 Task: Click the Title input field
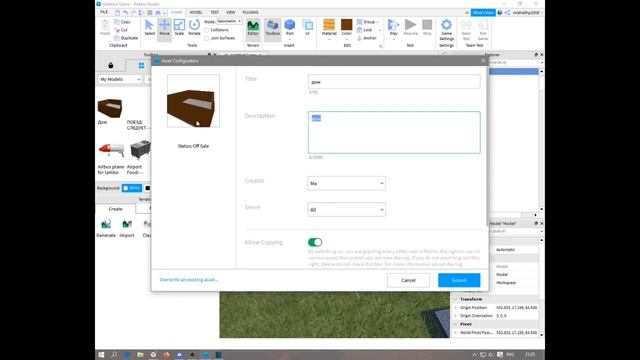pyautogui.click(x=394, y=82)
